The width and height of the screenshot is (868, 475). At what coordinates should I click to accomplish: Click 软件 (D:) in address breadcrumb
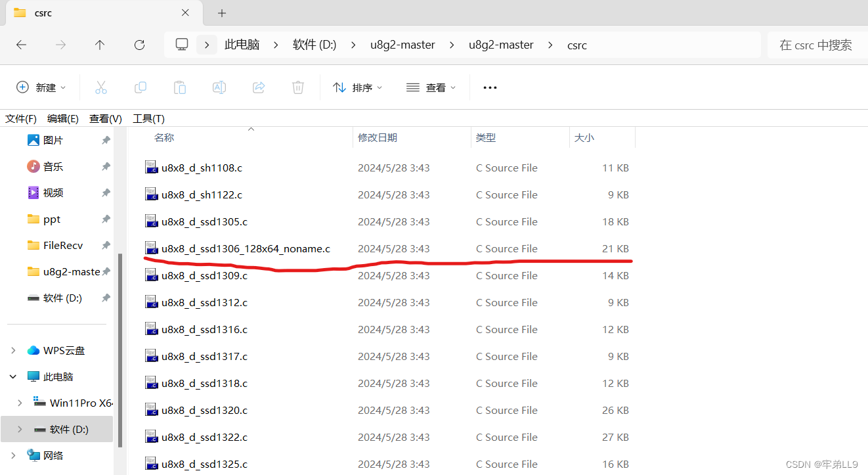tap(315, 45)
